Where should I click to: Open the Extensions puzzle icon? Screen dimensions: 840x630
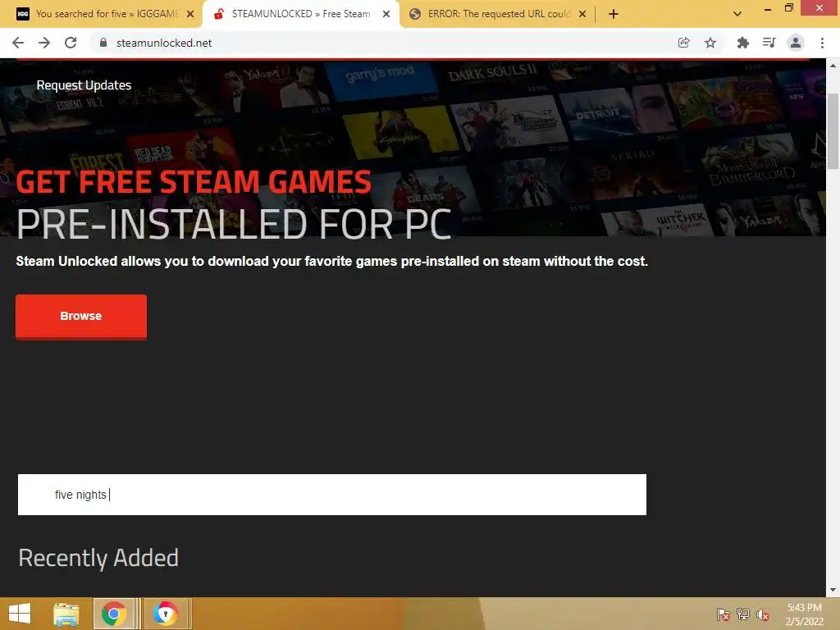pyautogui.click(x=742, y=43)
